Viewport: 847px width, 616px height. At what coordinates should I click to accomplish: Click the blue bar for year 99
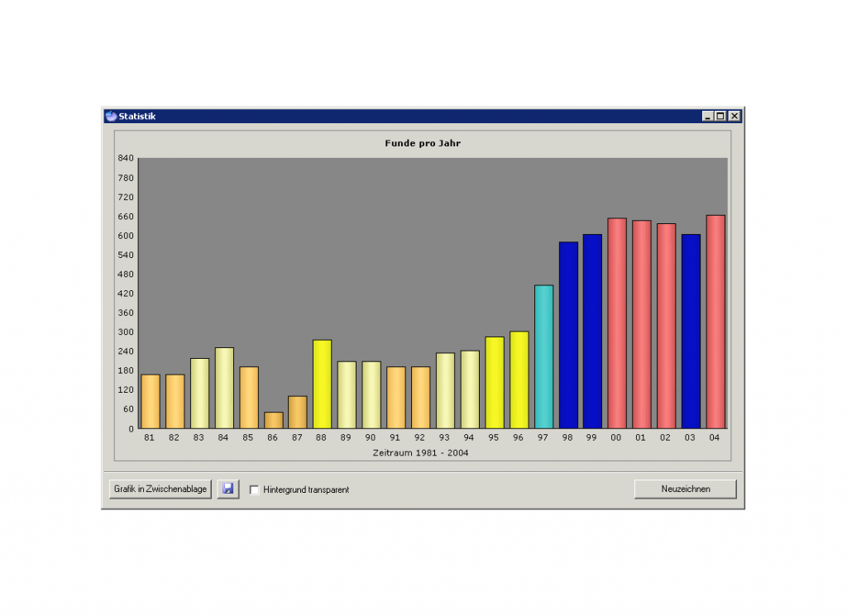click(x=592, y=332)
